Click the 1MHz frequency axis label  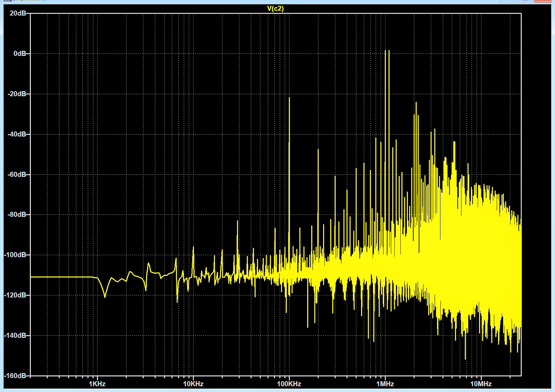(385, 384)
